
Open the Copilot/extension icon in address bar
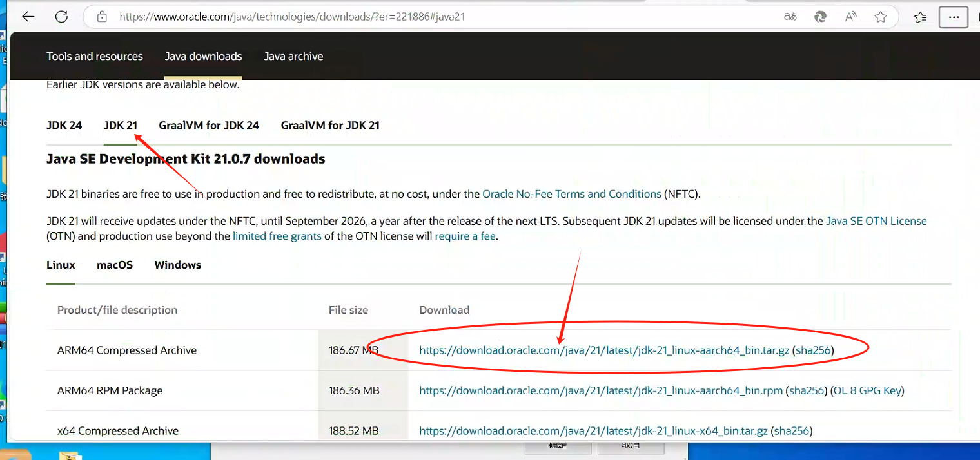coord(820,17)
